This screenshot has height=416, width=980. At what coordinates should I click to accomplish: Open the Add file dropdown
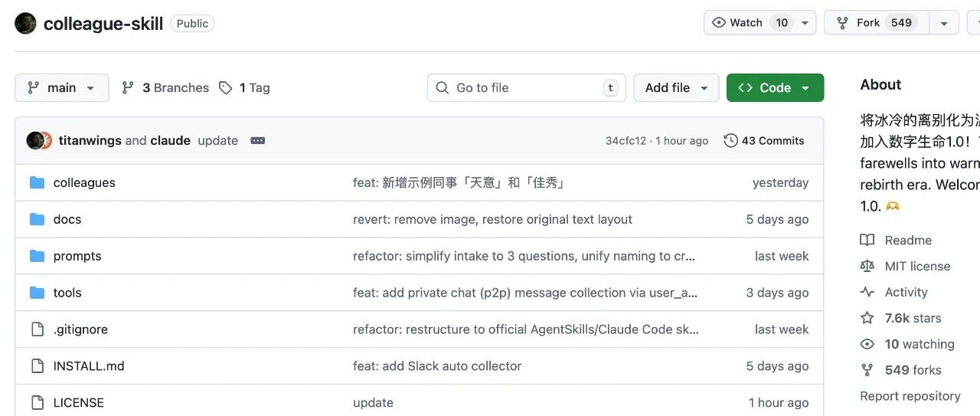tap(676, 87)
